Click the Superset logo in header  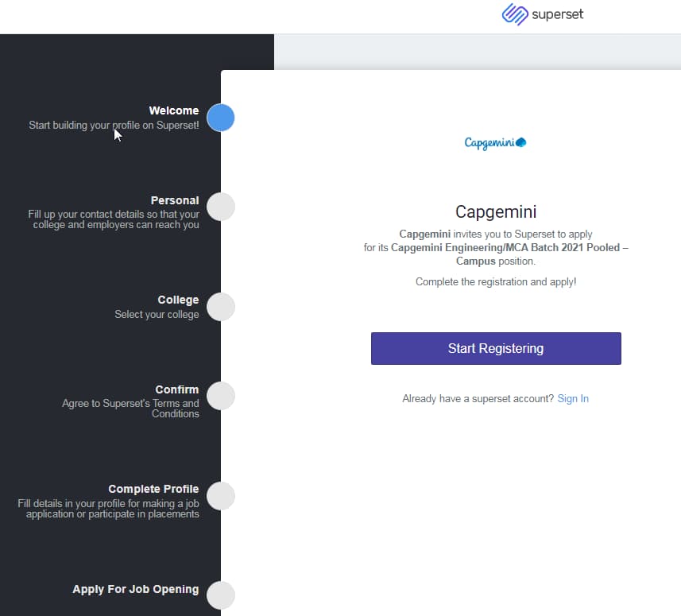click(x=543, y=14)
